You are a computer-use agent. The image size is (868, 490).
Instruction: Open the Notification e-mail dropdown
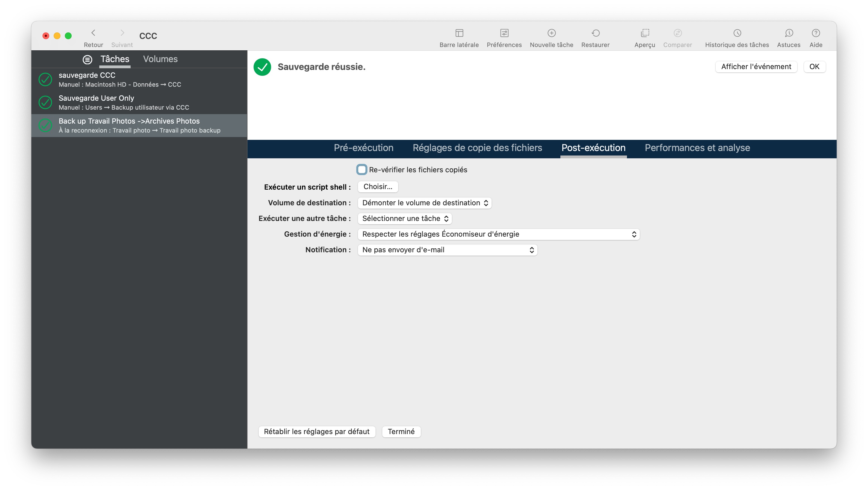[x=447, y=250]
